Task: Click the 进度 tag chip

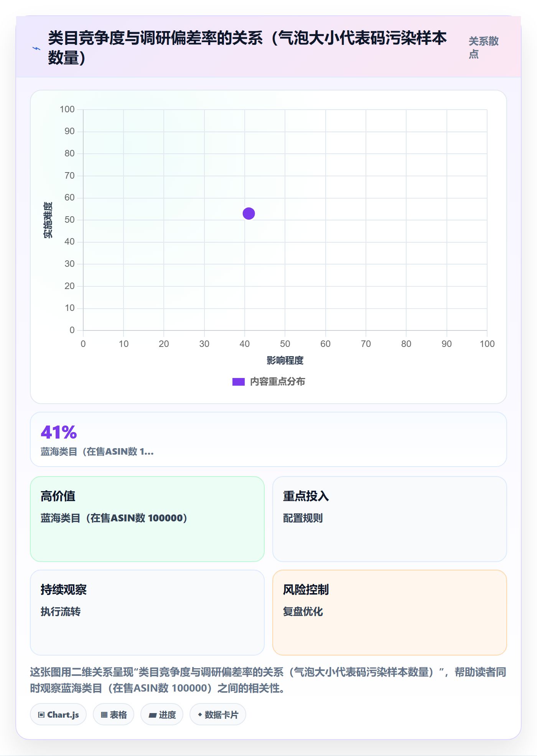Action: [x=162, y=715]
